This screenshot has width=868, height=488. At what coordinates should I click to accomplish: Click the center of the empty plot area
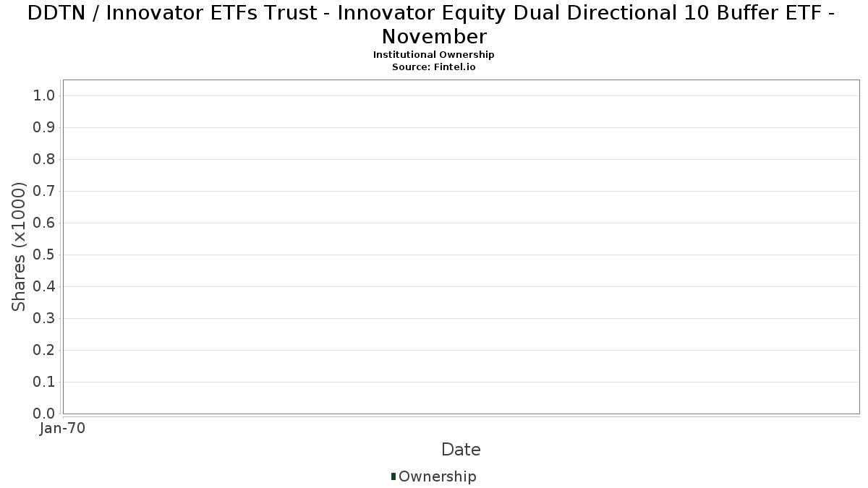(461, 247)
